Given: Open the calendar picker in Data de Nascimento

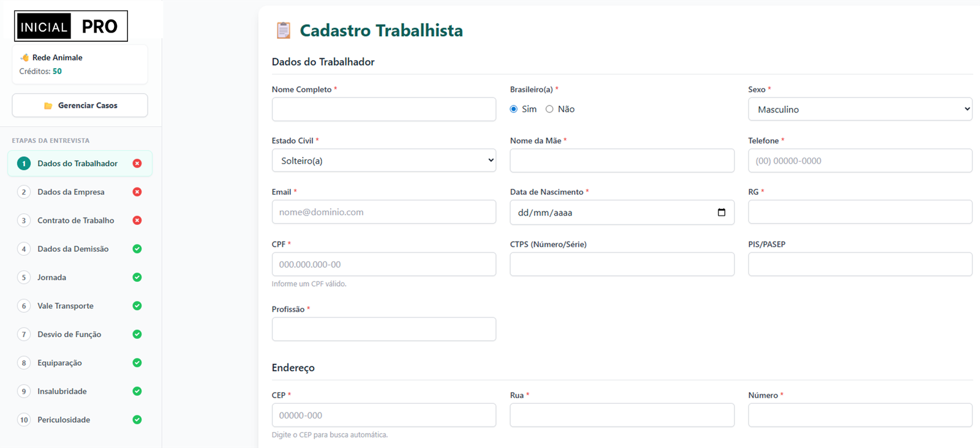Looking at the screenshot, I should point(721,213).
